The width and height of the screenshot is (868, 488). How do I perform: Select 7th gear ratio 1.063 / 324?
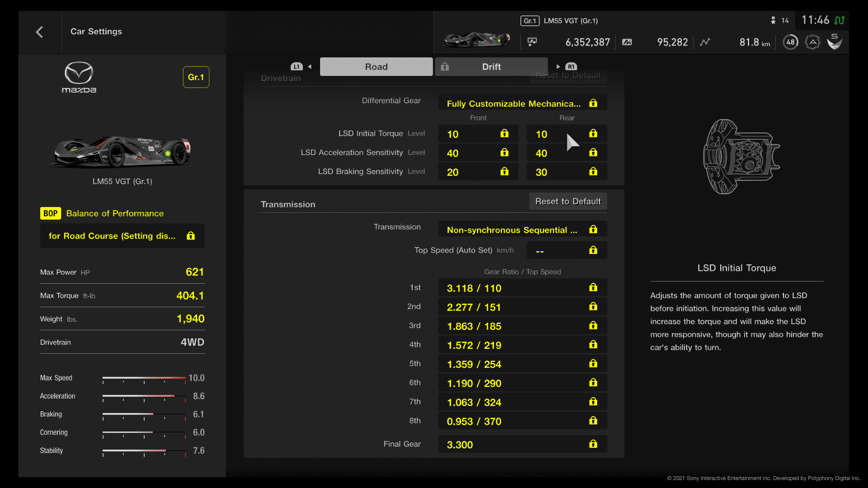point(522,402)
